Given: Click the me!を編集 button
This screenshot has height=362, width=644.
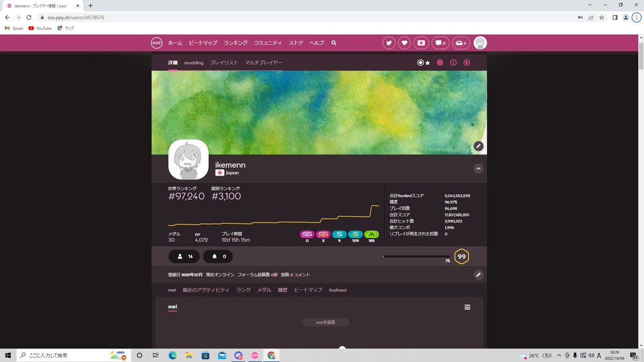Looking at the screenshot, I should [x=326, y=322].
